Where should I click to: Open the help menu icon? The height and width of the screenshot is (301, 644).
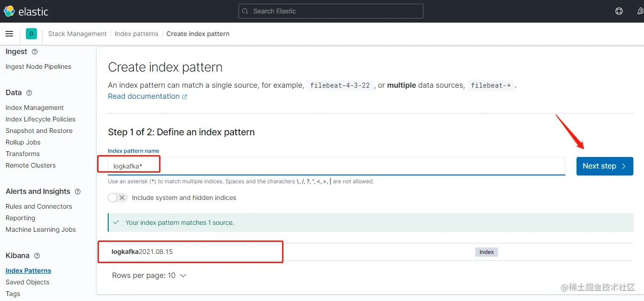(619, 11)
